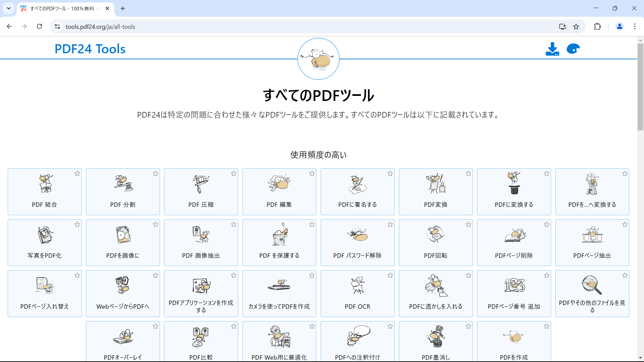Screen dimensions: 644x362
Task: Go to PDF24 Tools home link
Action: point(90,49)
